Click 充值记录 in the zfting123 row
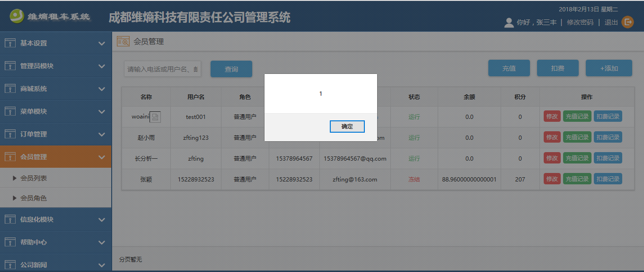This screenshot has height=272, width=644. 577,137
